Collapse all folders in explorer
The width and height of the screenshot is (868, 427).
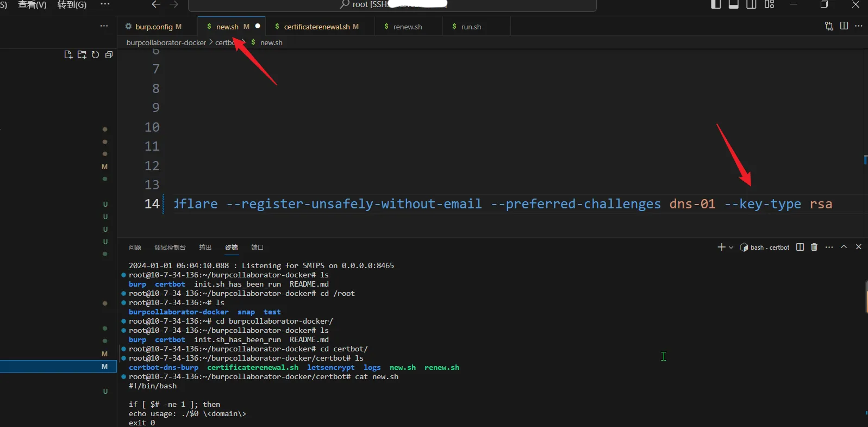(x=109, y=55)
